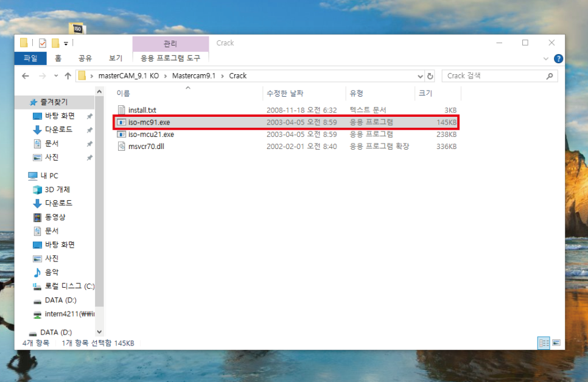
Task: Click the 관리 contextual tab header
Action: [x=170, y=43]
